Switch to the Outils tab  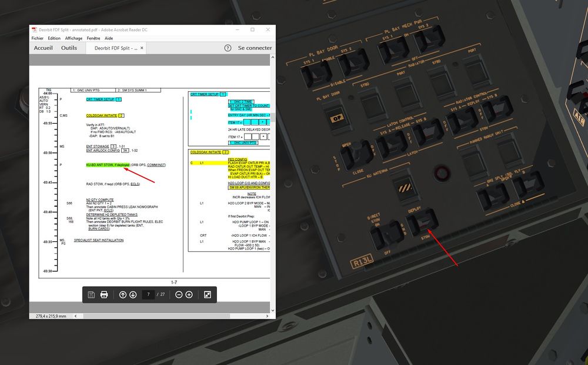tap(69, 48)
